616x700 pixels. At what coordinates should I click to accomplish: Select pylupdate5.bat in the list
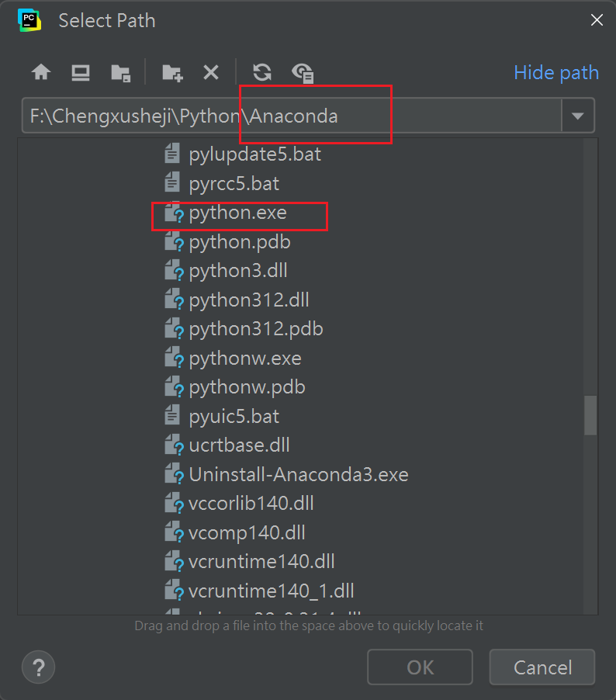coord(255,154)
